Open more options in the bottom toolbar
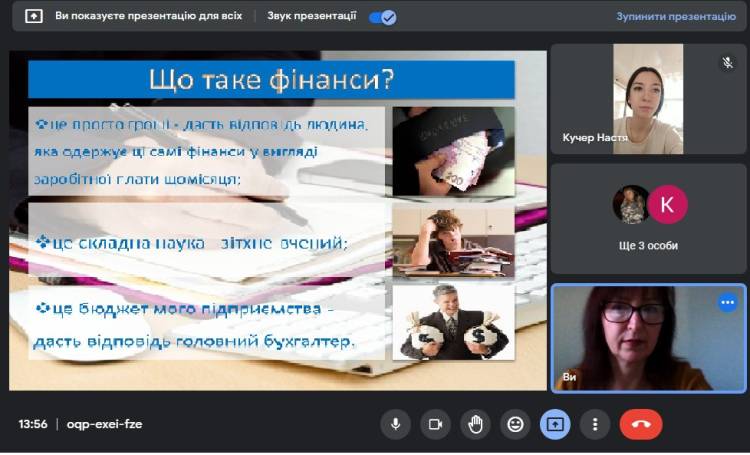The image size is (750, 455). click(x=595, y=424)
